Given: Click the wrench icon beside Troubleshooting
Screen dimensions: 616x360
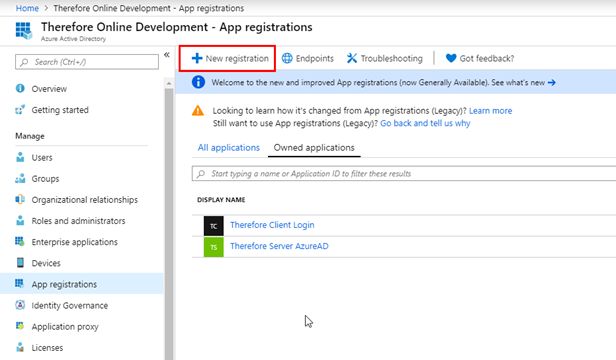Looking at the screenshot, I should point(352,59).
